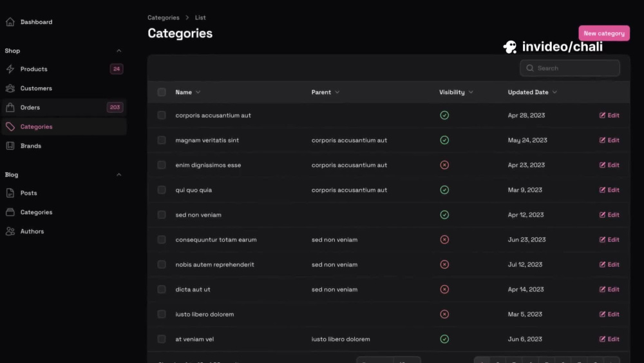Edit the qui quo quia category
The image size is (644, 363).
pos(609,190)
